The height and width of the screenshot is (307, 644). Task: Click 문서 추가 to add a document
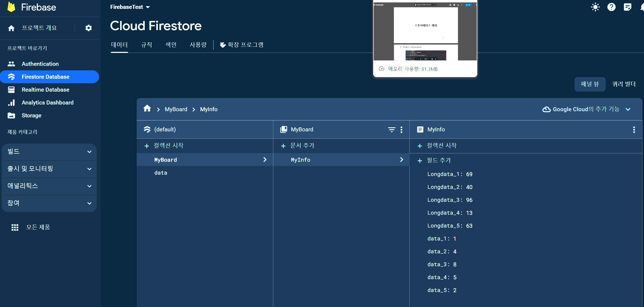pyautogui.click(x=298, y=146)
